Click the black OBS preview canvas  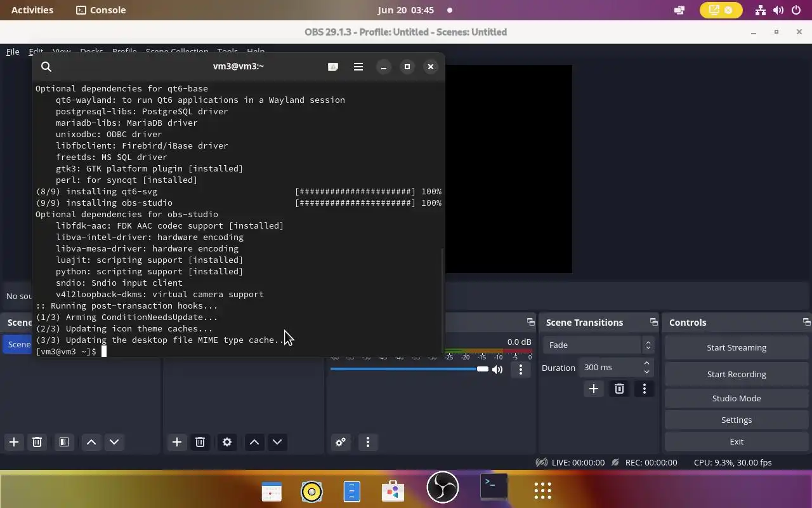click(509, 169)
